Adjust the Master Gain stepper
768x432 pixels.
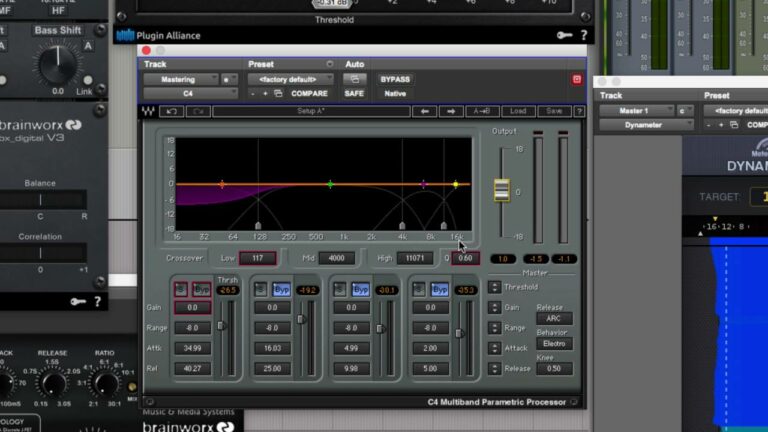(x=494, y=308)
